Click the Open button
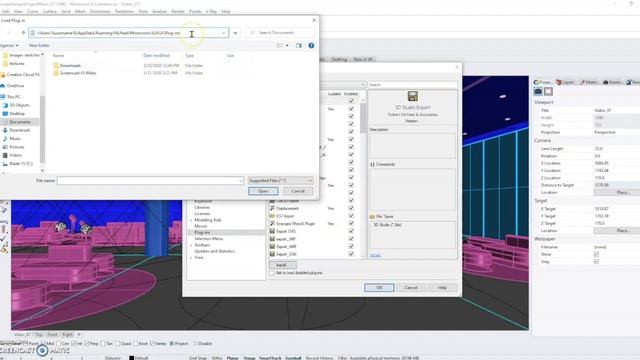 pos(263,191)
